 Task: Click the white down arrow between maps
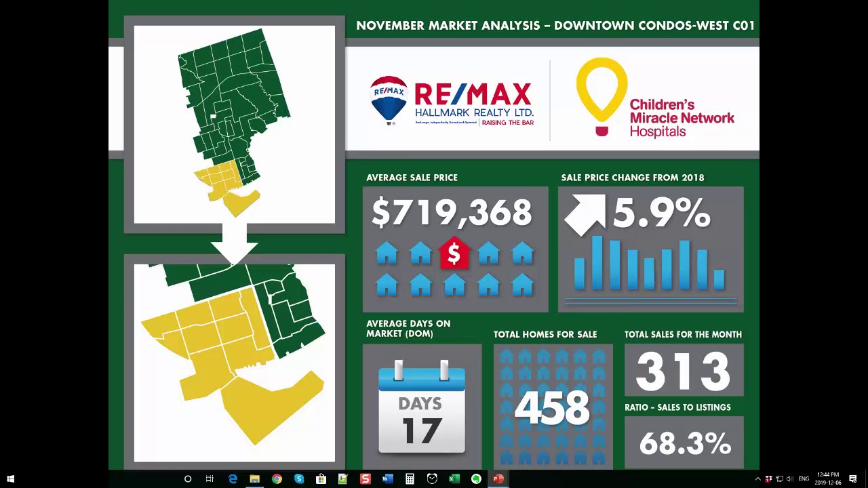(x=234, y=245)
